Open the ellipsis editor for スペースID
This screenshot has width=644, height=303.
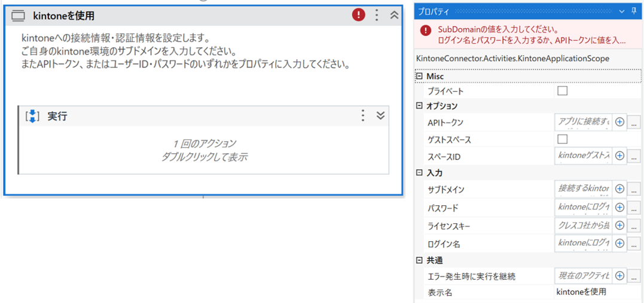coord(634,156)
